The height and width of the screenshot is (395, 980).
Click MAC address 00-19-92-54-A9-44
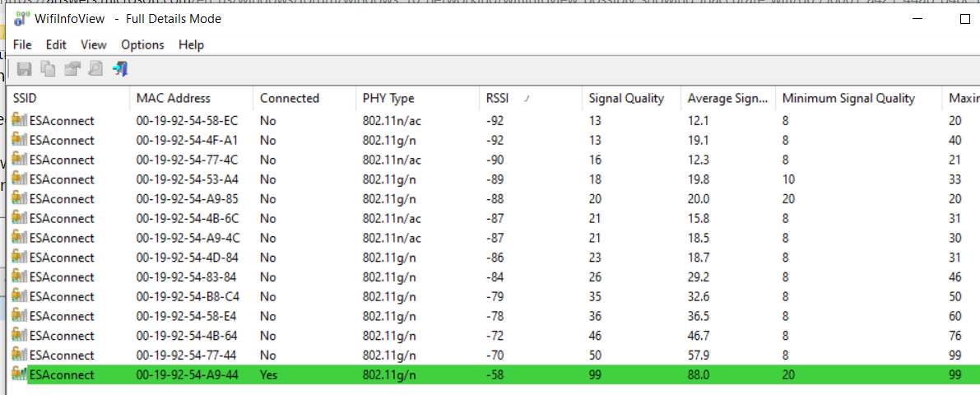pyautogui.click(x=187, y=375)
